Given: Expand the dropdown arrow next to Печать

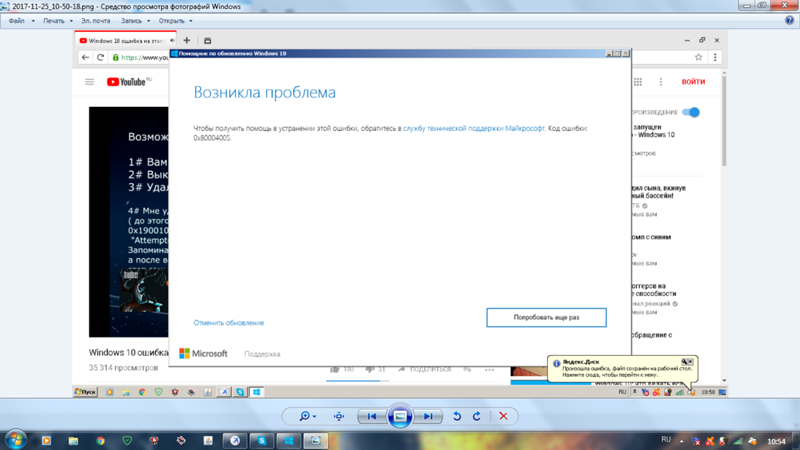Looking at the screenshot, I should coord(71,21).
